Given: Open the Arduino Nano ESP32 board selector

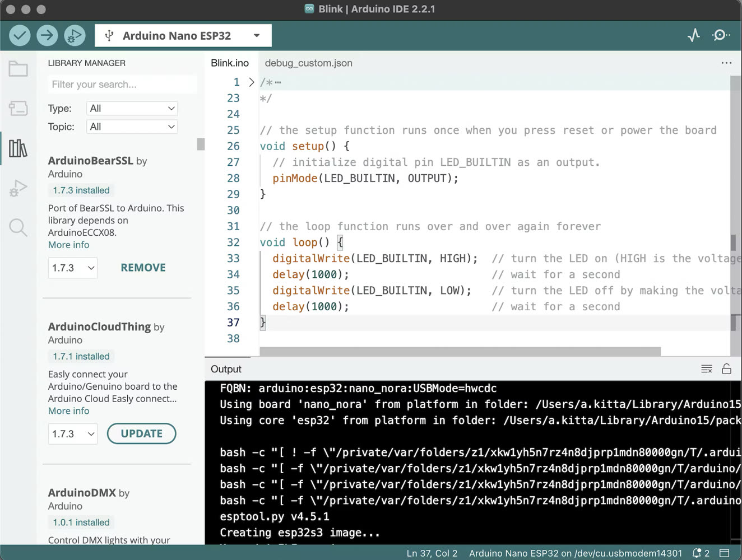Looking at the screenshot, I should [183, 36].
